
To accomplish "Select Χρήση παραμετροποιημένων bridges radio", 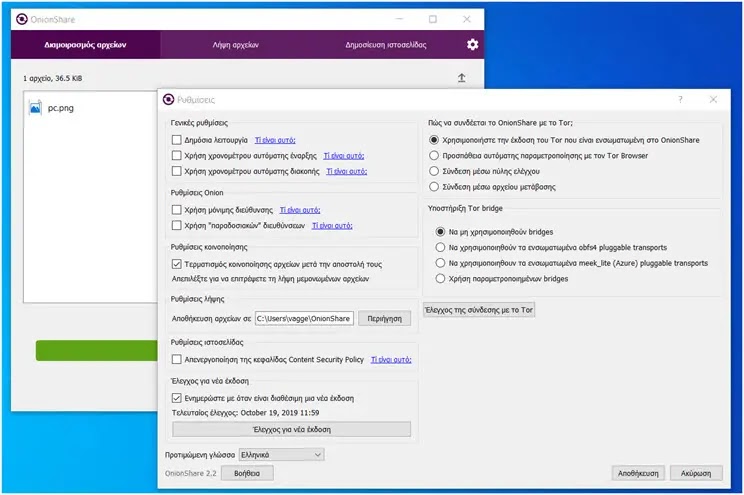I will 440,279.
